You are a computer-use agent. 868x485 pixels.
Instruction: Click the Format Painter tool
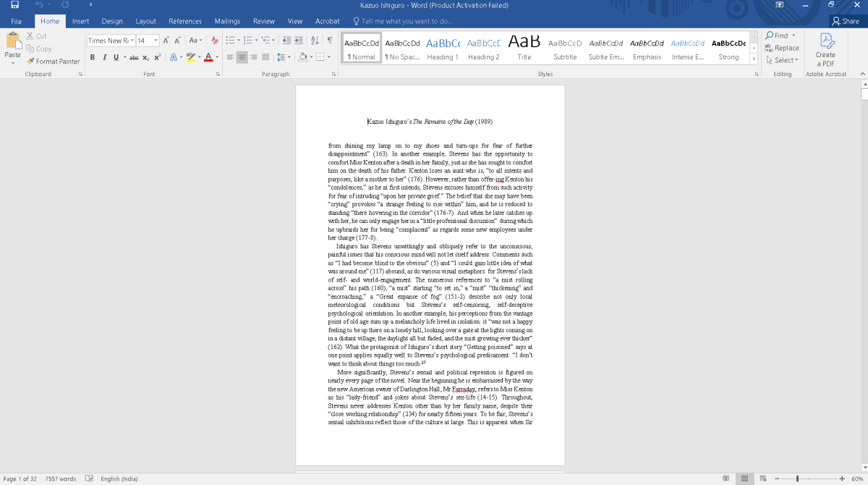[54, 62]
